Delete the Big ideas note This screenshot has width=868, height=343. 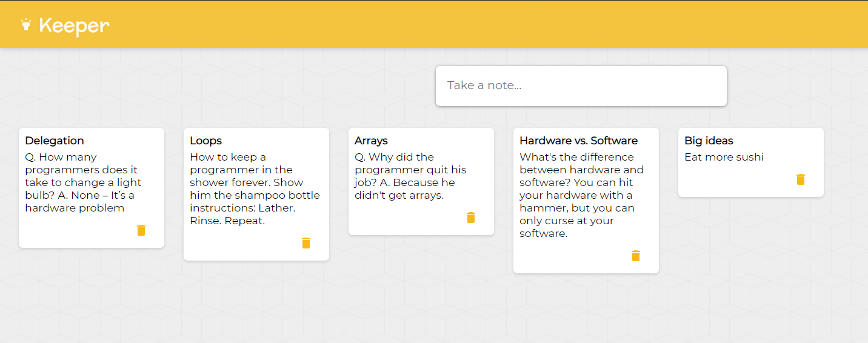801,179
